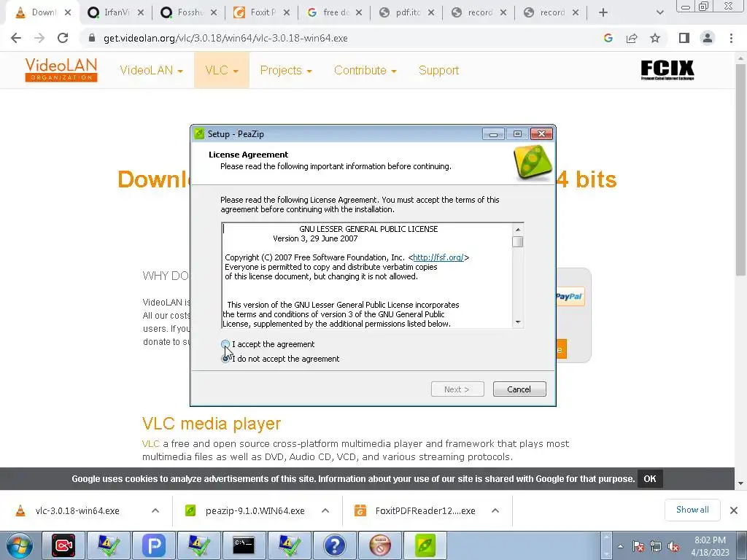Click the VLC link in description
This screenshot has width=747, height=560.
click(150, 444)
